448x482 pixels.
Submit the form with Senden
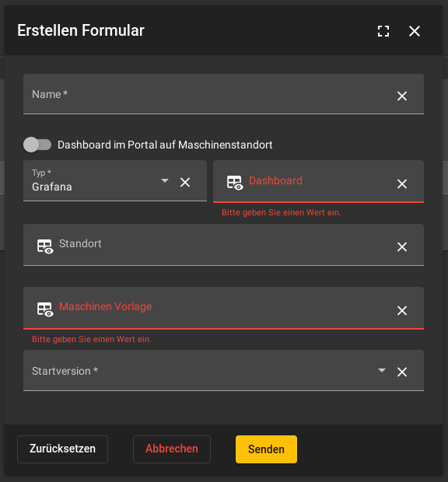pyautogui.click(x=266, y=449)
